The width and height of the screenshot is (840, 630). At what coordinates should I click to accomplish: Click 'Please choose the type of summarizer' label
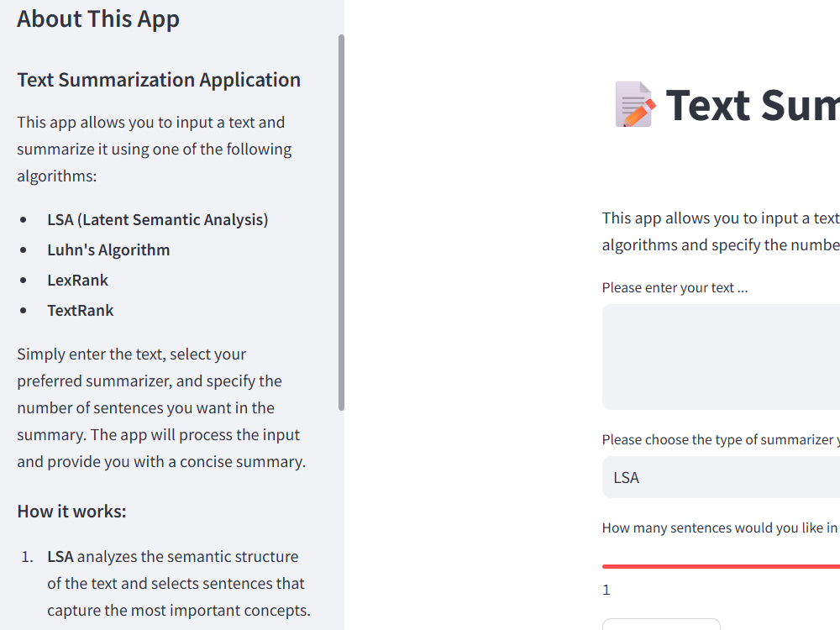coord(721,440)
